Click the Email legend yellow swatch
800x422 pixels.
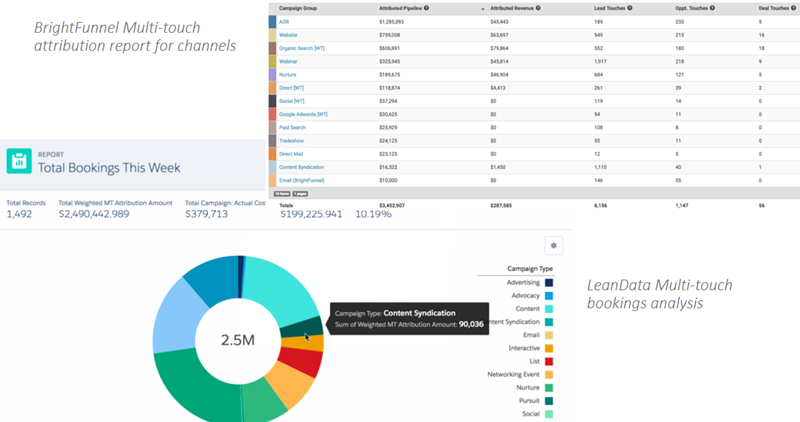(x=549, y=335)
